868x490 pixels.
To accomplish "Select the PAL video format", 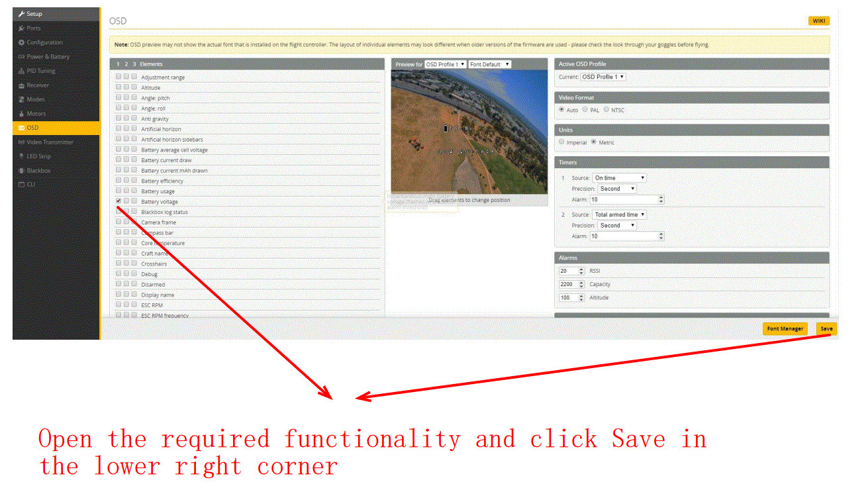I will coord(585,110).
